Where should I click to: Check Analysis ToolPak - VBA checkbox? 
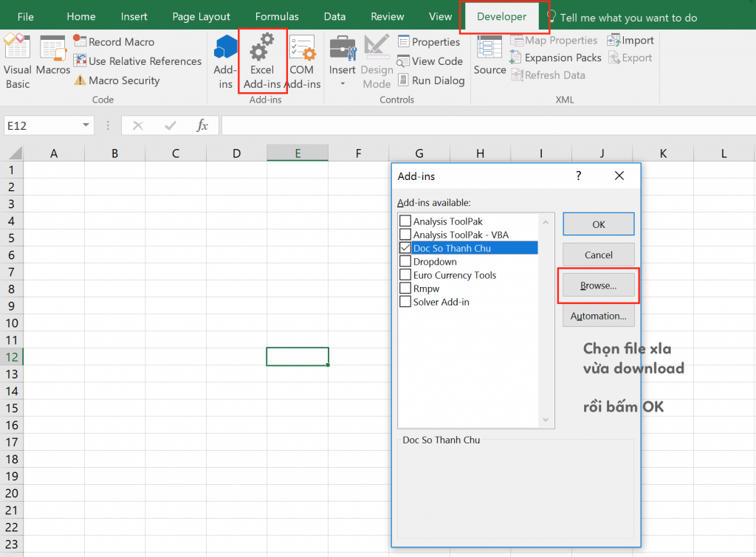point(405,235)
